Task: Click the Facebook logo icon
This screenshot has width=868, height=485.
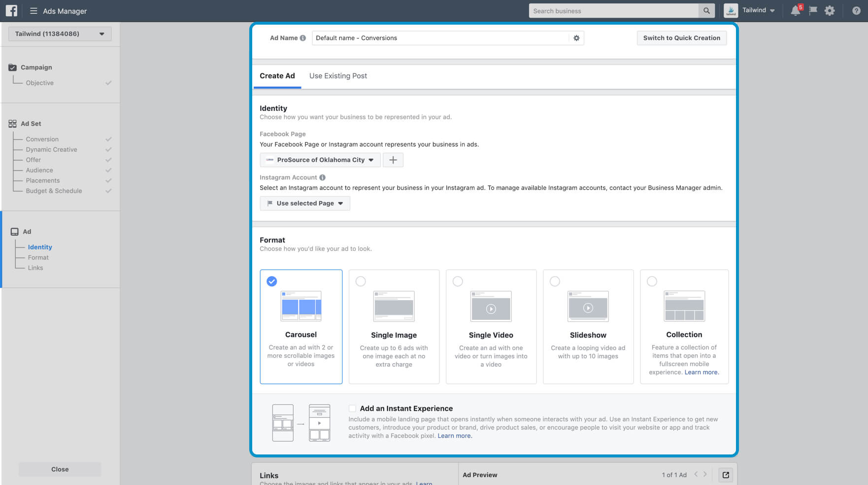Action: pyautogui.click(x=11, y=11)
